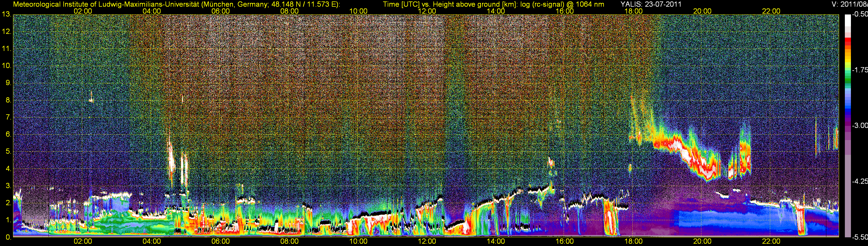Click the 06:00 label on the bottom time axis
The image size is (868, 246).
click(x=221, y=241)
